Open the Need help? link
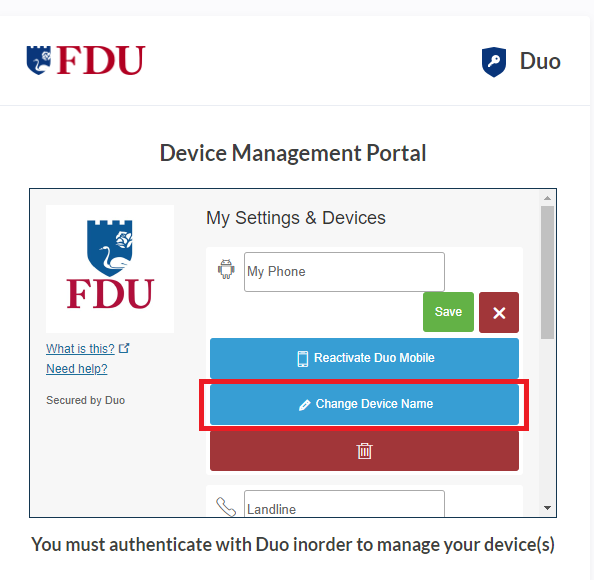Screen dimensions: 594x580 pyautogui.click(x=77, y=369)
